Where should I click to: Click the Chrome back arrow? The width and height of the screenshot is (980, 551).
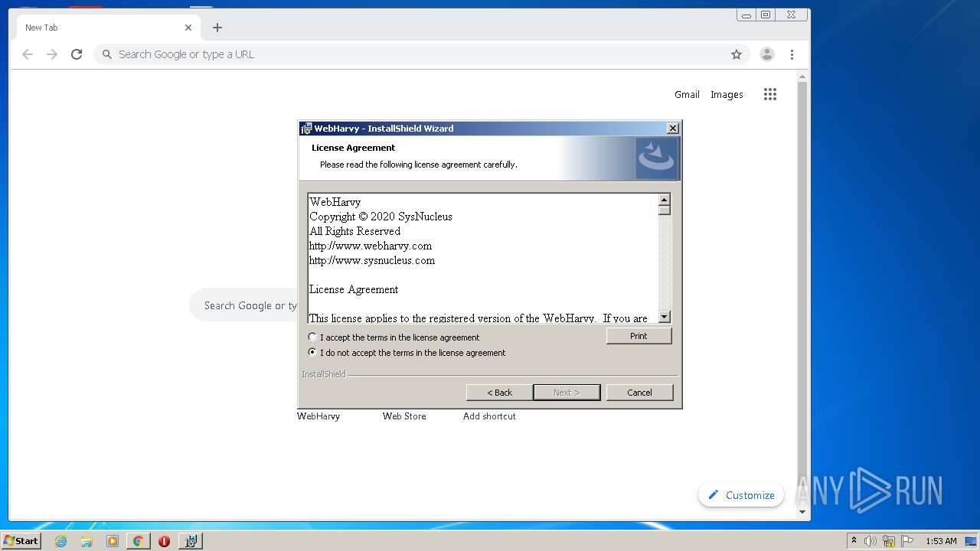click(x=28, y=54)
